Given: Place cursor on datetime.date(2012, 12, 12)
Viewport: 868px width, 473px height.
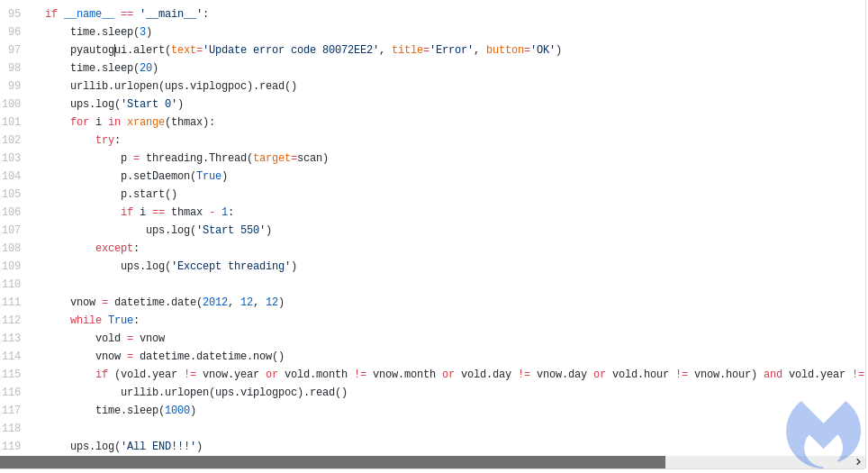Looking at the screenshot, I should (198, 303).
